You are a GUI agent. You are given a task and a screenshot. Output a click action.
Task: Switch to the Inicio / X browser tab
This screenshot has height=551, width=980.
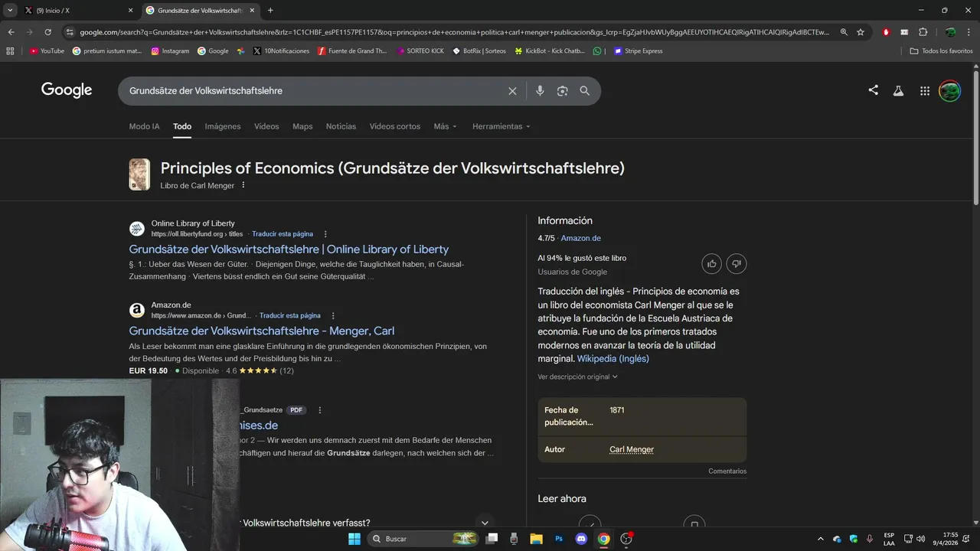(77, 11)
